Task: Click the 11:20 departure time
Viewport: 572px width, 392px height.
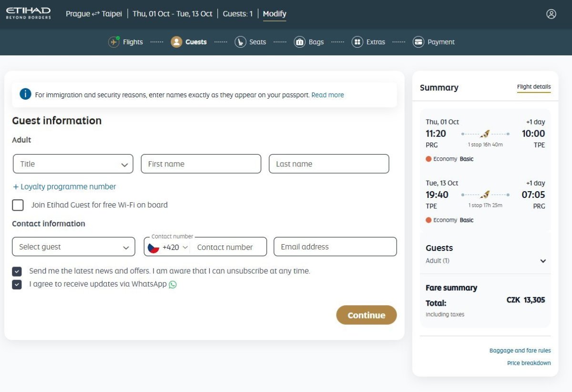Action: (436, 134)
